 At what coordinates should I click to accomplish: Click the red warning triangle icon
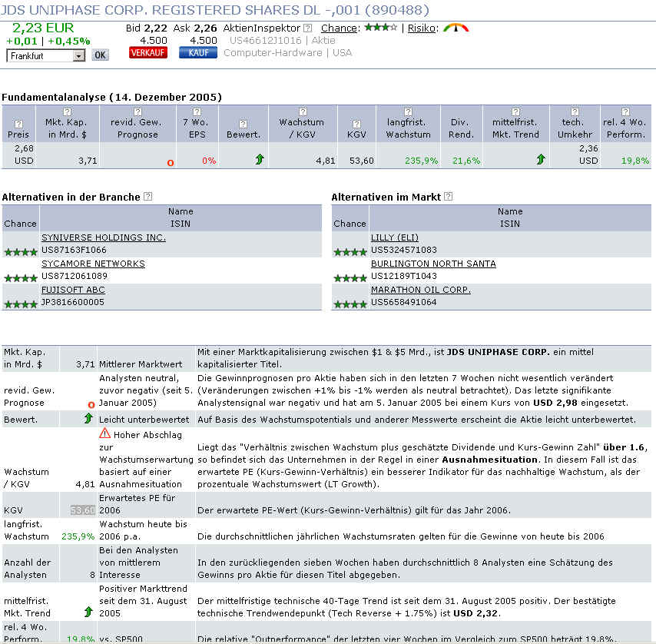(105, 433)
